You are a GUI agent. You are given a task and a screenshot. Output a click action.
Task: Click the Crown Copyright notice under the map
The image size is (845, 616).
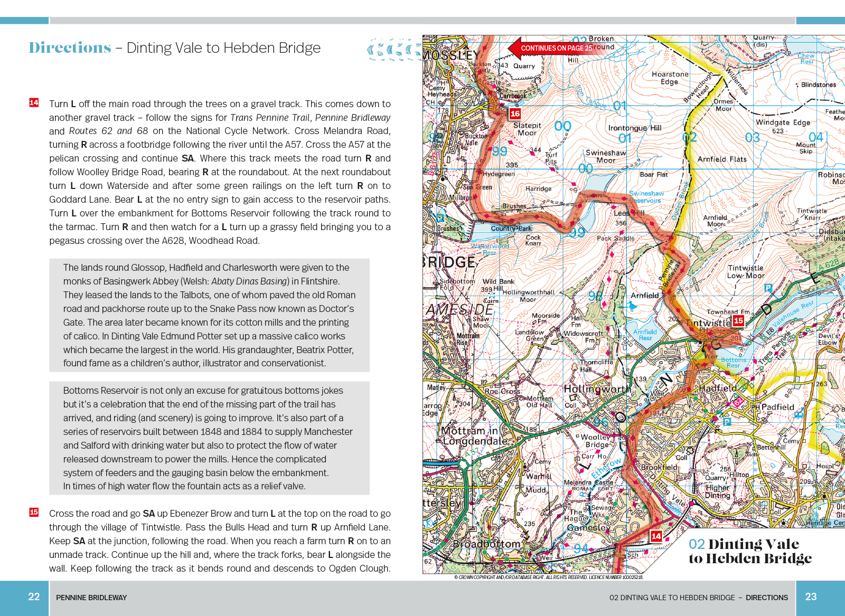pyautogui.click(x=548, y=577)
